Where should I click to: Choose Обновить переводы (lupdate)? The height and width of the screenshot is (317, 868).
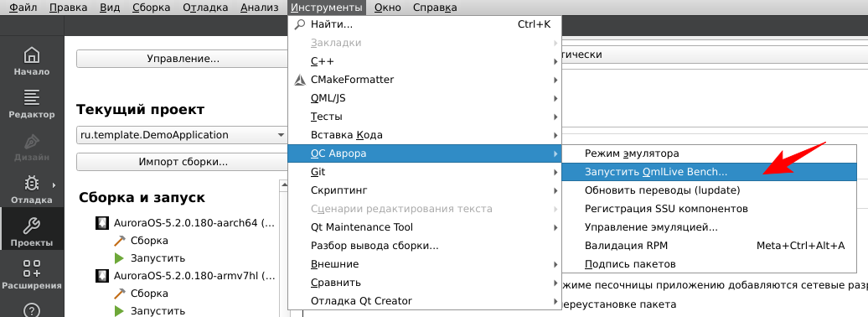click(x=709, y=190)
